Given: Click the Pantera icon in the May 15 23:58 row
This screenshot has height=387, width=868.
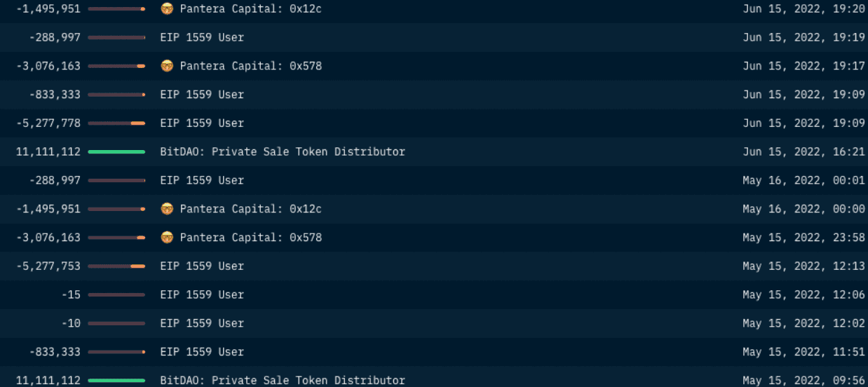Looking at the screenshot, I should tap(167, 238).
